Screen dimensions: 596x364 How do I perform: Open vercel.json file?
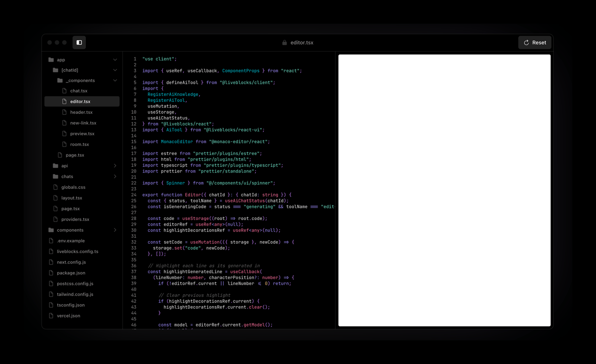(x=82, y=316)
